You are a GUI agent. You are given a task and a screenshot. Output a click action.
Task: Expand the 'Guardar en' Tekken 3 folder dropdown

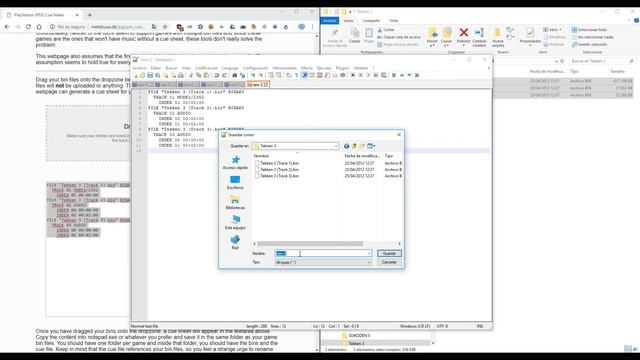coord(336,146)
